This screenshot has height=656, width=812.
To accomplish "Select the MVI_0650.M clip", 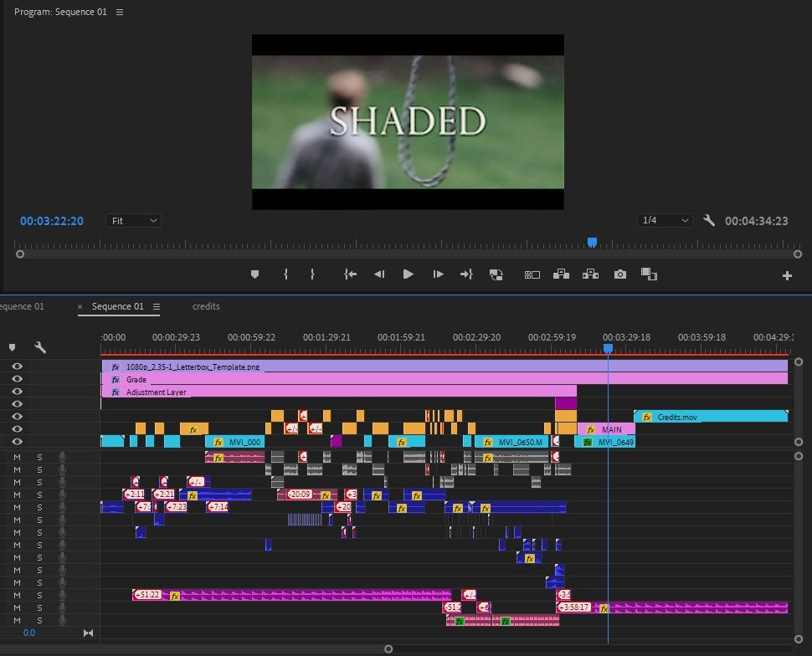I will [511, 442].
